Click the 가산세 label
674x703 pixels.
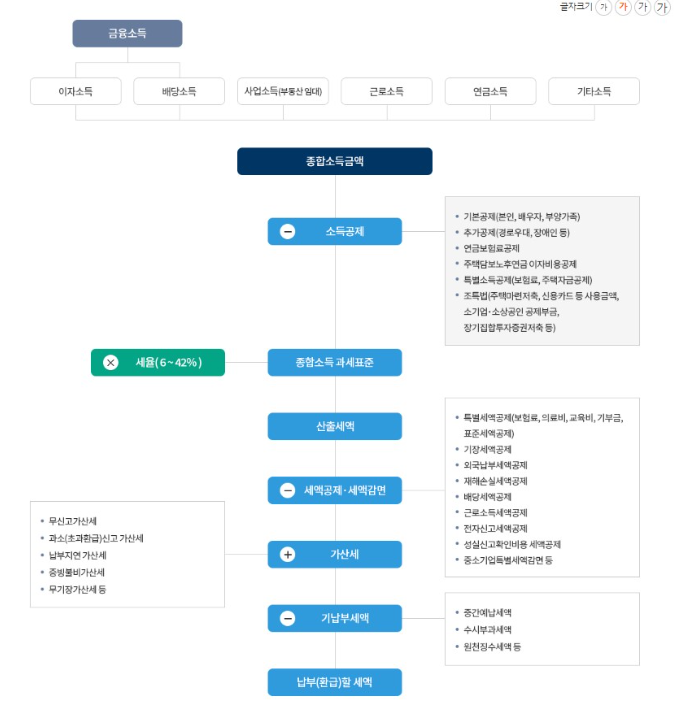[x=345, y=554]
